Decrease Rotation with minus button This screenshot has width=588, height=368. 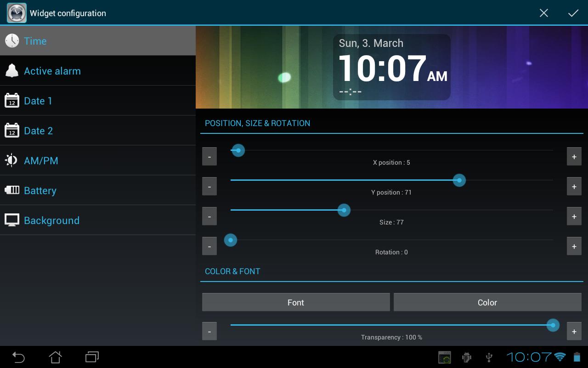(209, 247)
